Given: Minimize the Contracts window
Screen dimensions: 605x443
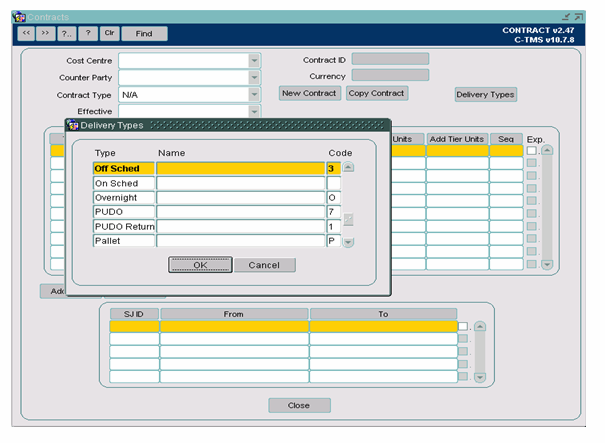Looking at the screenshot, I should [x=566, y=17].
